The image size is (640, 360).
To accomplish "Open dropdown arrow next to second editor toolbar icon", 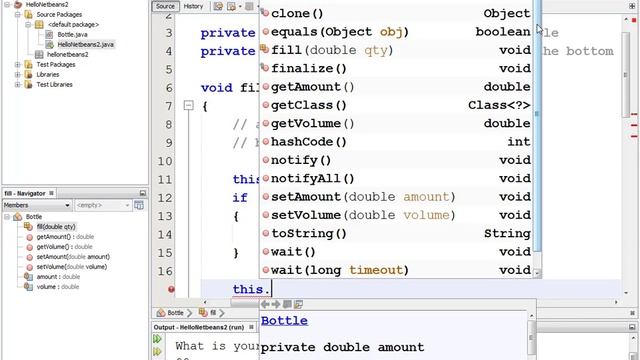I will (240, 7).
